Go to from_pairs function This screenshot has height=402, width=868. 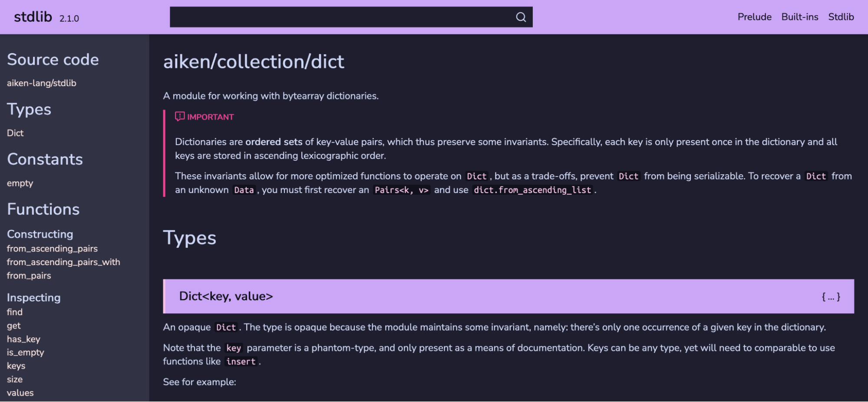tap(29, 276)
